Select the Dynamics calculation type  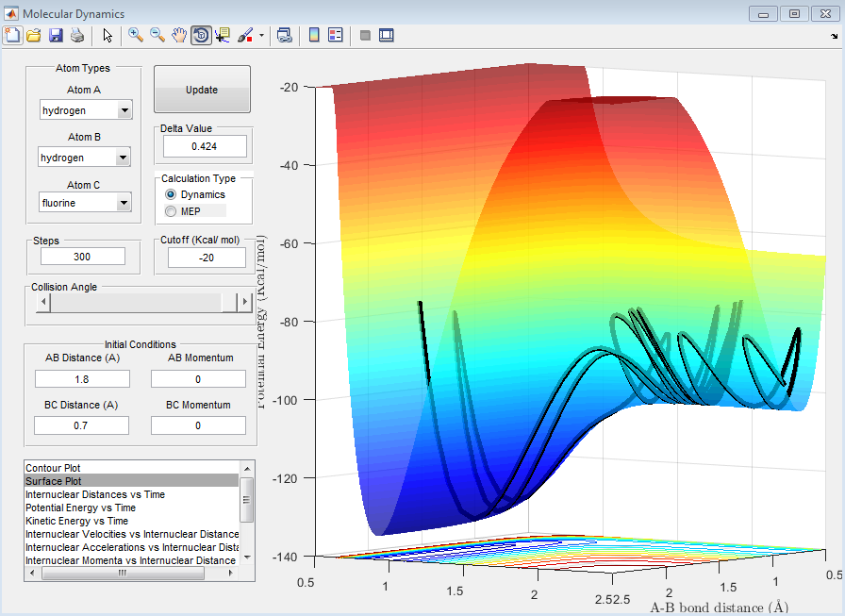171,194
